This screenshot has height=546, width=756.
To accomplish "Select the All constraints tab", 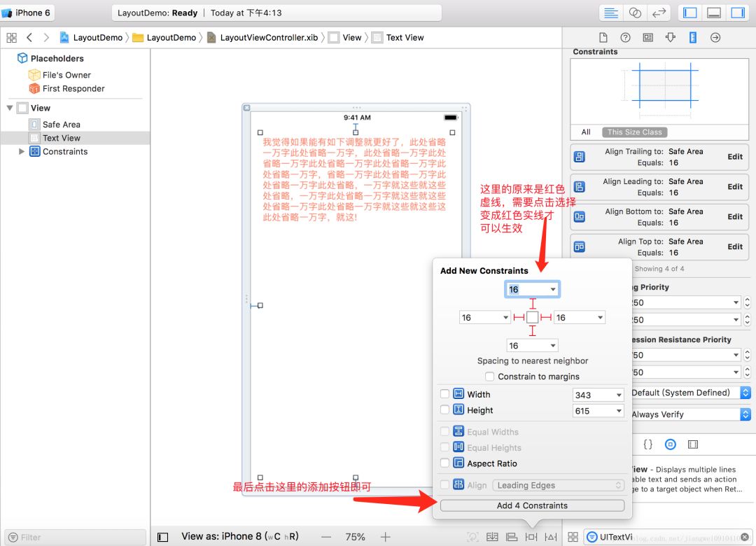I will click(586, 132).
